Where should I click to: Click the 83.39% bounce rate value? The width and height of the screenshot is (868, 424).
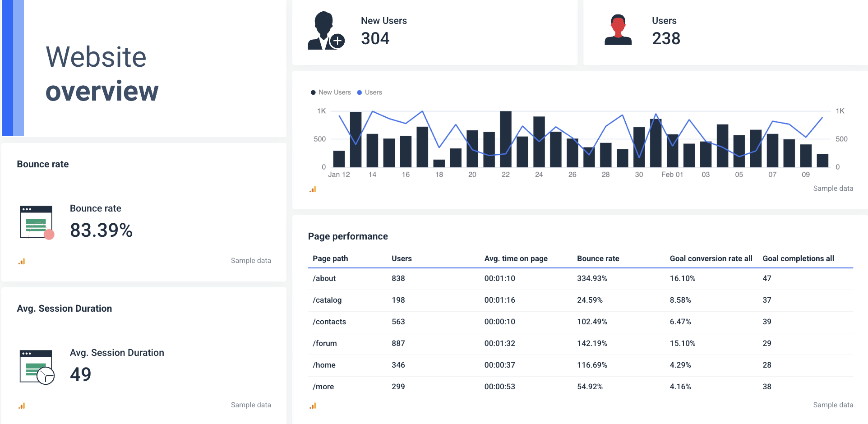101,230
